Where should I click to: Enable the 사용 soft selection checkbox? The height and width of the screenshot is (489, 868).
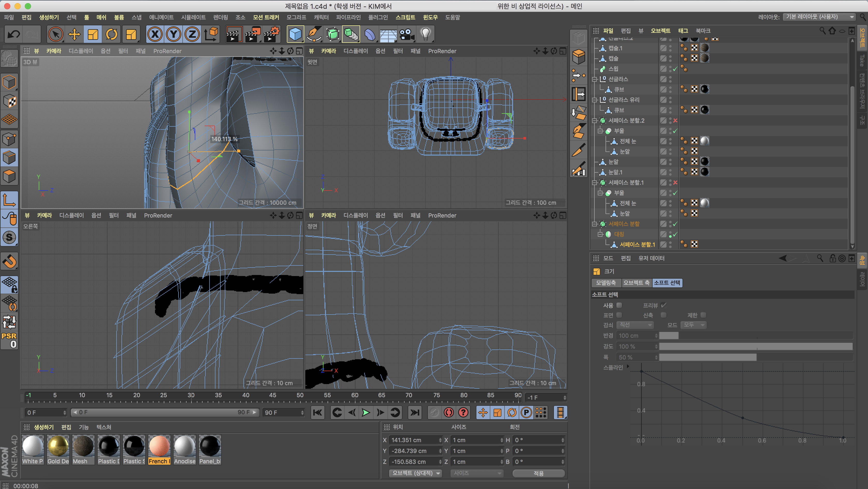619,305
